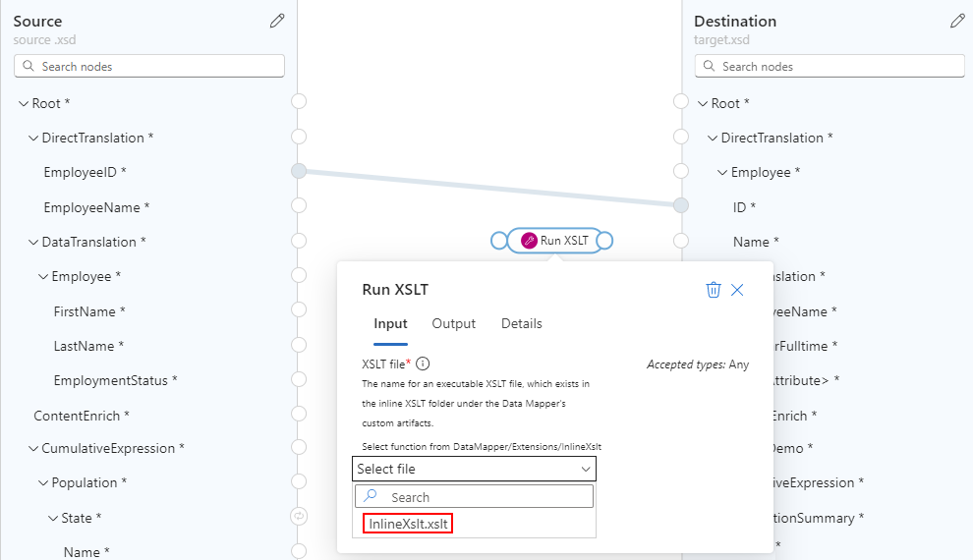Click the Destination schema edit pencil icon
The height and width of the screenshot is (560, 973).
(x=957, y=21)
